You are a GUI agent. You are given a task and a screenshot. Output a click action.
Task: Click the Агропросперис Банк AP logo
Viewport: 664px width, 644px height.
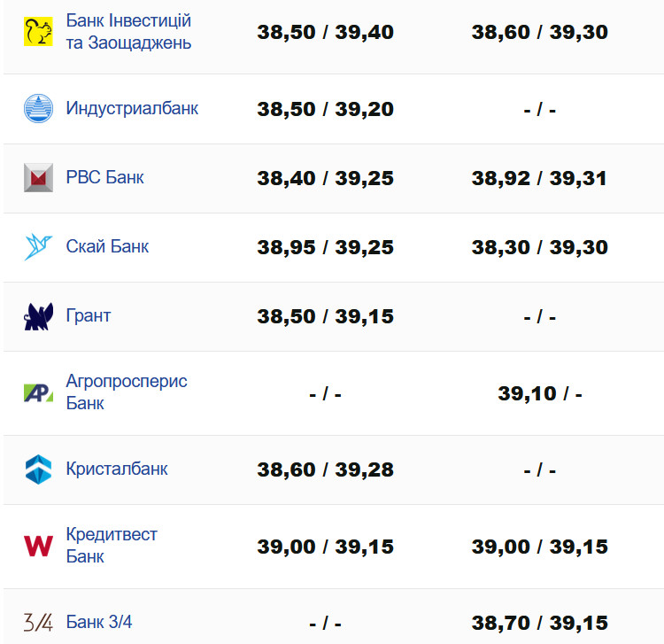pyautogui.click(x=38, y=392)
